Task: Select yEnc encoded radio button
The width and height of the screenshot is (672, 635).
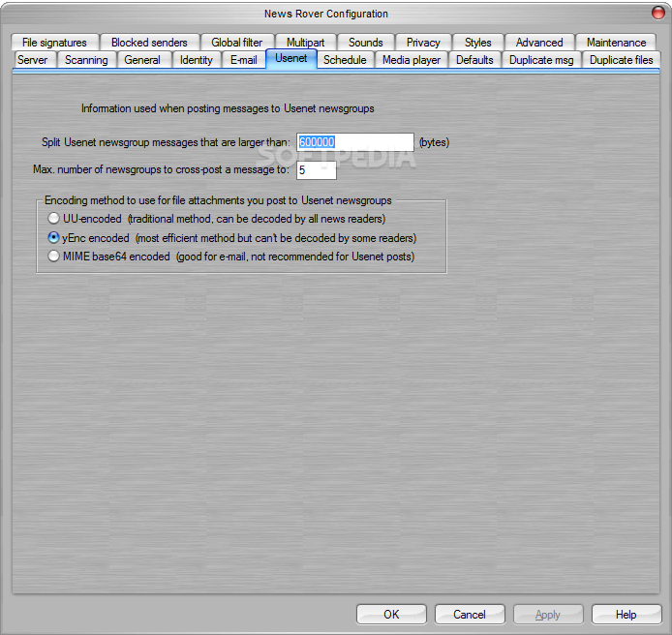Action: pyautogui.click(x=53, y=237)
